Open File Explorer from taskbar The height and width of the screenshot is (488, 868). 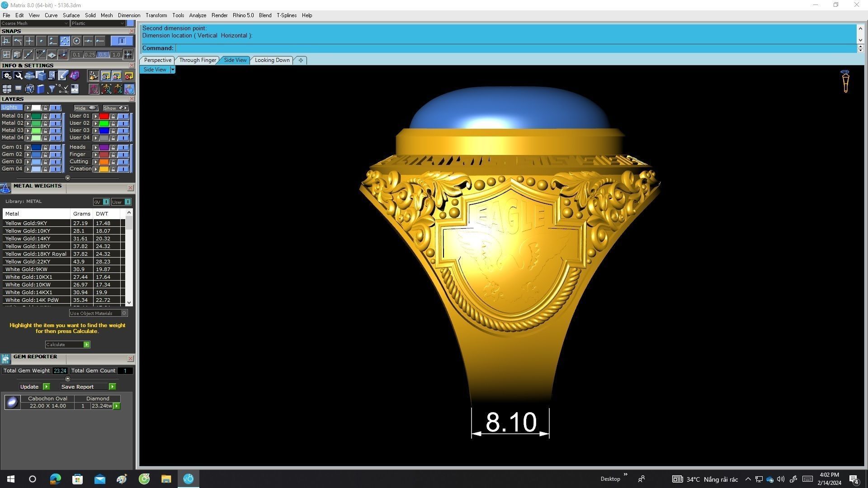tap(166, 479)
